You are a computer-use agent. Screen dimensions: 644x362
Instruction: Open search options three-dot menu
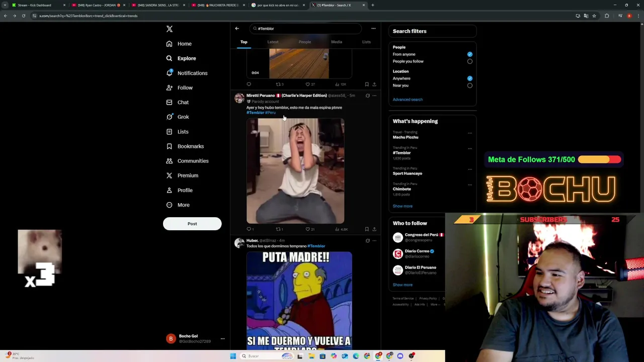[373, 29]
